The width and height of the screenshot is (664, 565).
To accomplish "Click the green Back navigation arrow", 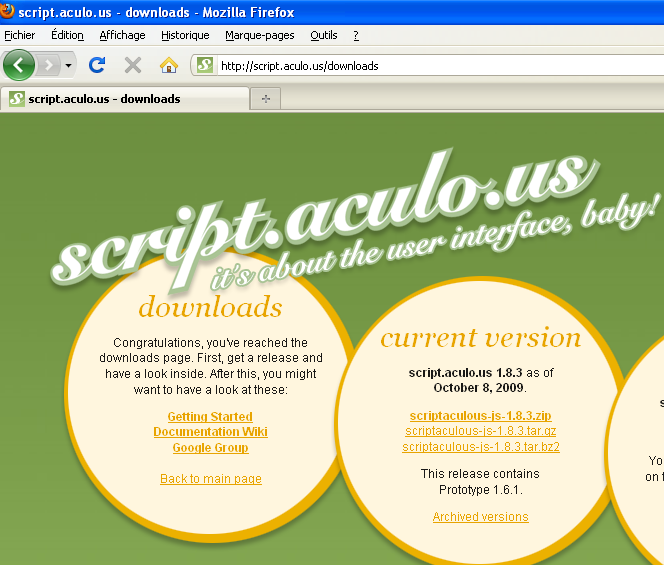I will (19, 65).
